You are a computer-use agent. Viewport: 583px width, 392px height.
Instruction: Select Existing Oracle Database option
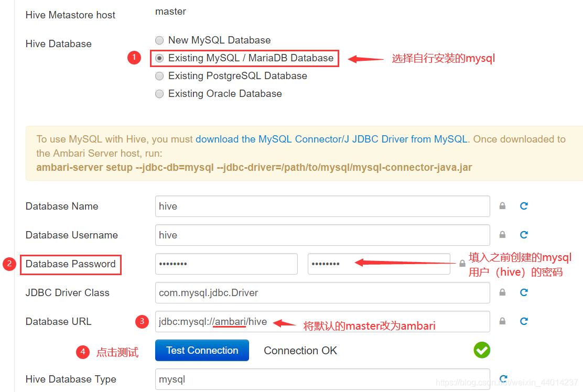(159, 94)
